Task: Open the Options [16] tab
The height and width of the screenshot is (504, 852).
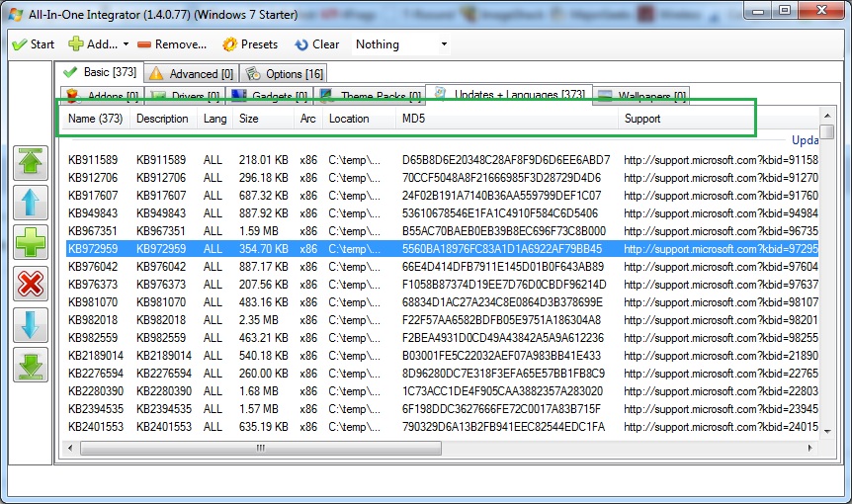Action: pyautogui.click(x=285, y=73)
